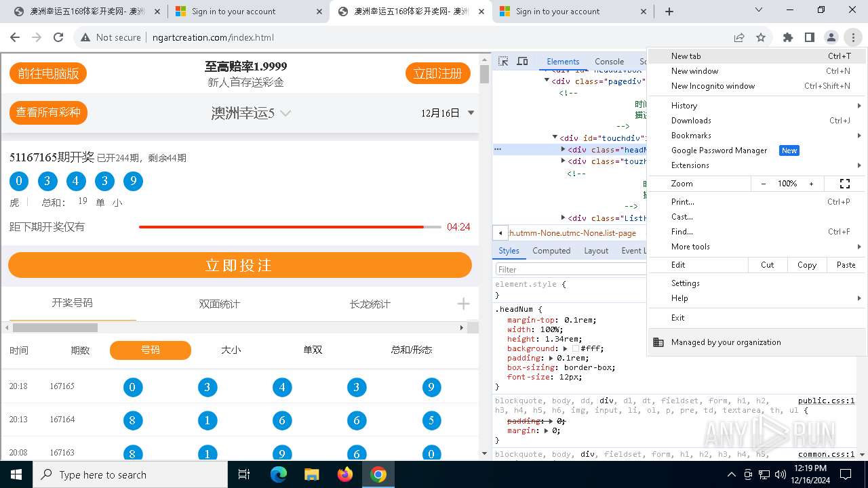The height and width of the screenshot is (488, 868).
Task: Open Windows Start menu
Action: point(16,474)
